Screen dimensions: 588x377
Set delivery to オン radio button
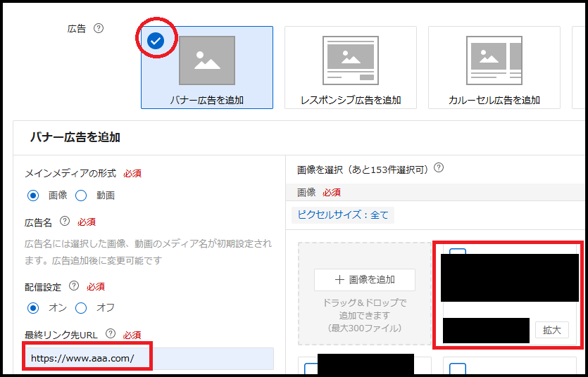pos(33,307)
